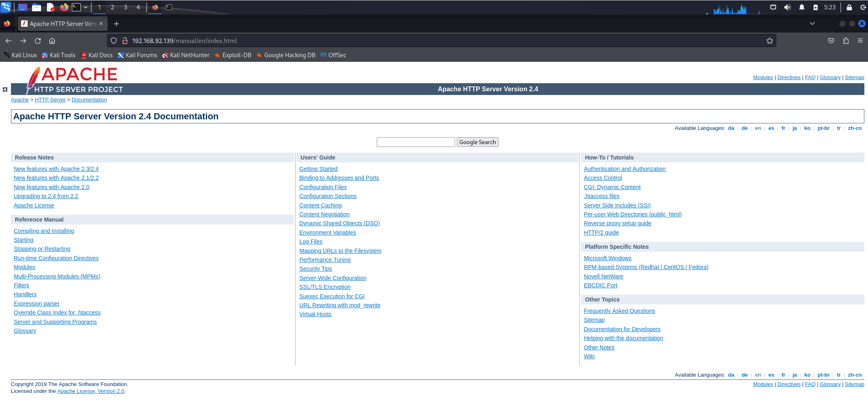
Task: Open the Save to Pocket button
Action: 831,41
